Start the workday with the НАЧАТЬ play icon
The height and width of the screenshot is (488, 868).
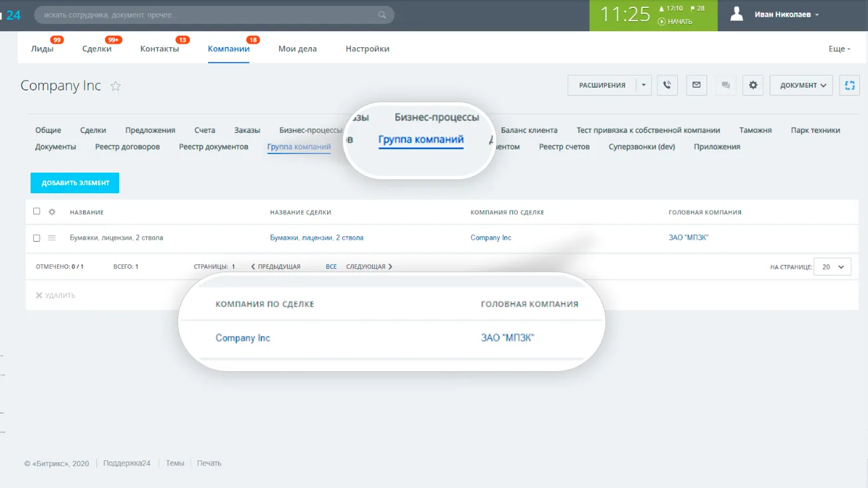click(x=662, y=21)
